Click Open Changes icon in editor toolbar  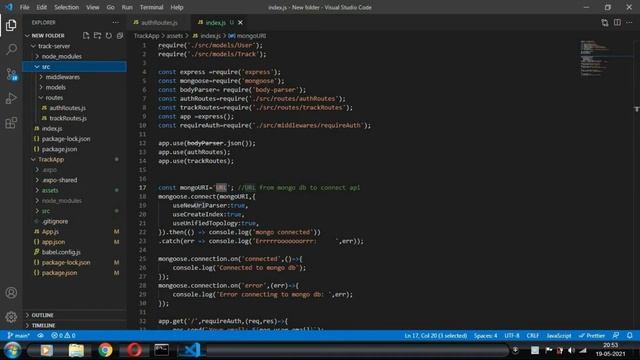604,22
